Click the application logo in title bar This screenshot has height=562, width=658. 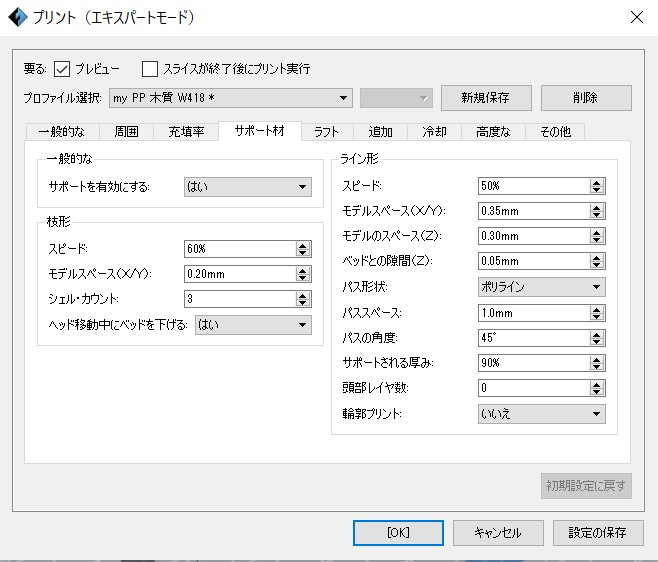17,17
